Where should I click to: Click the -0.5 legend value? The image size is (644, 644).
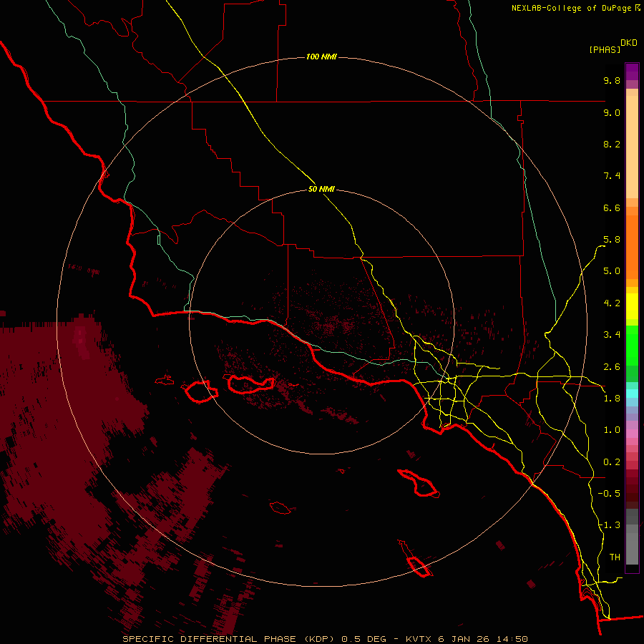[x=609, y=494]
